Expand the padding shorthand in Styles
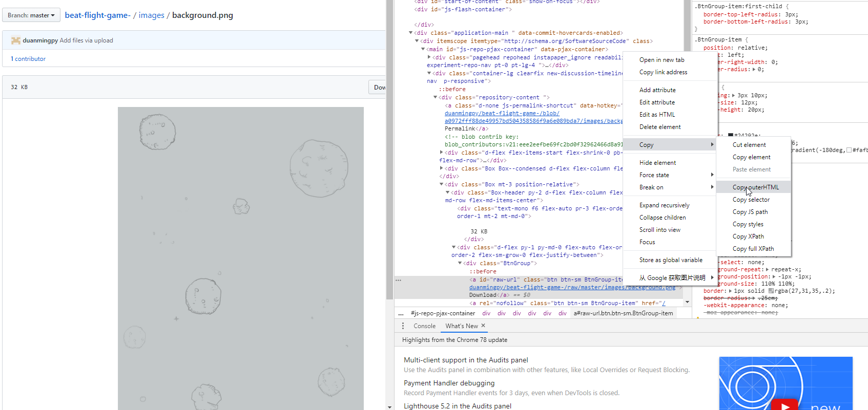The image size is (868, 410). 733,95
